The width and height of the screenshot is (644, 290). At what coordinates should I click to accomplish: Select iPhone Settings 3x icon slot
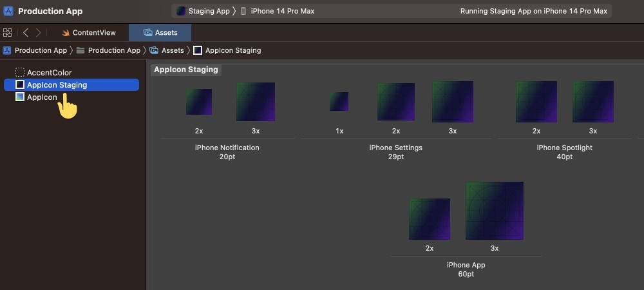click(x=453, y=102)
